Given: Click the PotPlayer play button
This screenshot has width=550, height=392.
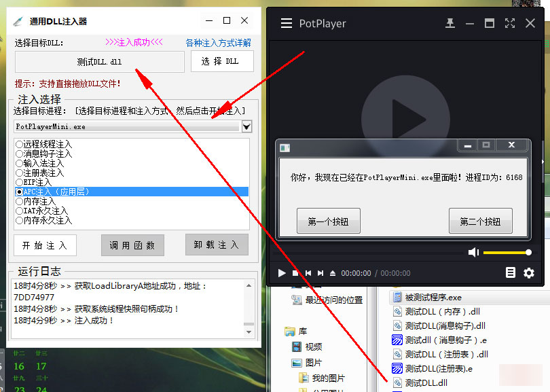Looking at the screenshot, I should pyautogui.click(x=282, y=273).
